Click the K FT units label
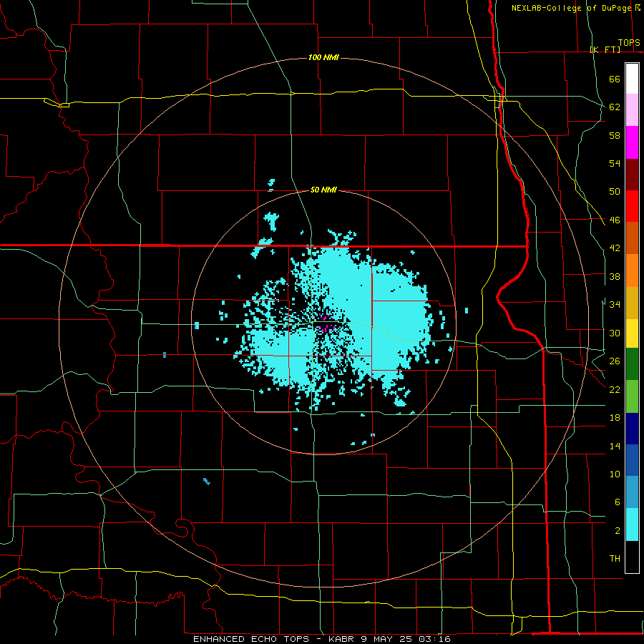Viewport: 644px width, 644px height. (605, 49)
